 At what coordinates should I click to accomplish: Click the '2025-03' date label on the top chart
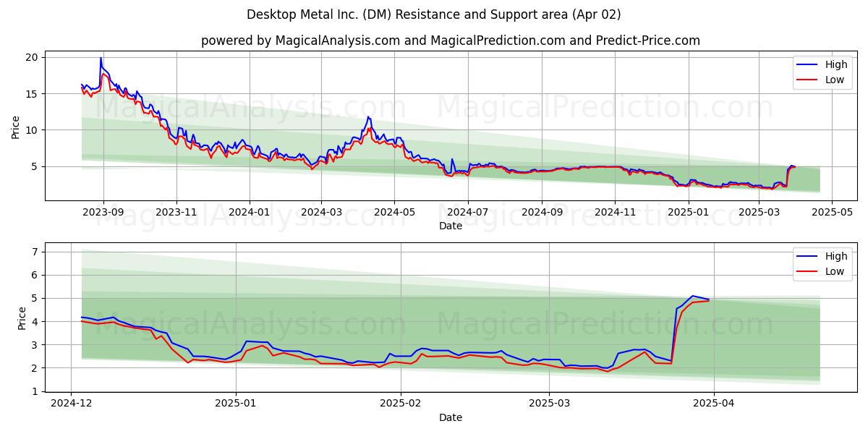[x=759, y=213]
